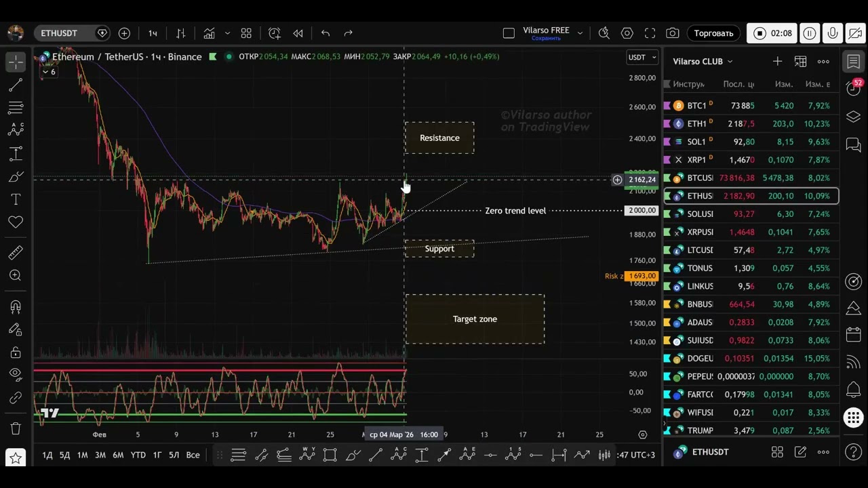Open the Fibonacci and Gann tools
868x488 pixels.
tap(16, 108)
